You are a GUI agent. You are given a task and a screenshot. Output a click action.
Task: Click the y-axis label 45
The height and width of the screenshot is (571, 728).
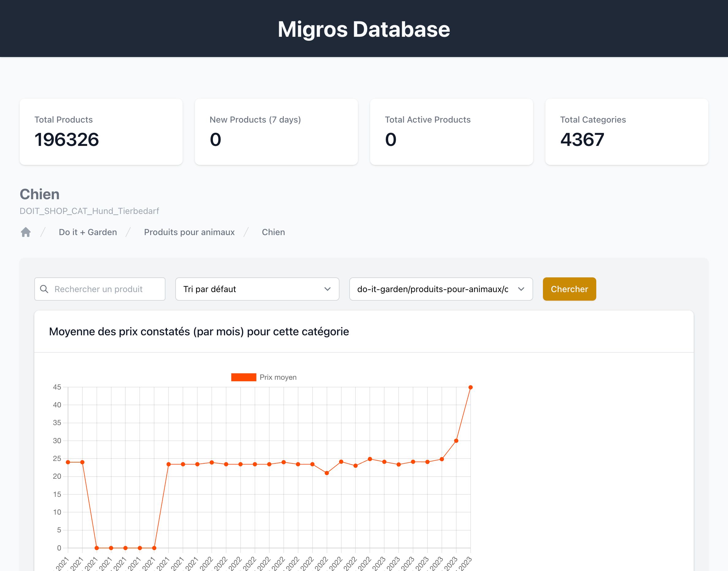(57, 387)
